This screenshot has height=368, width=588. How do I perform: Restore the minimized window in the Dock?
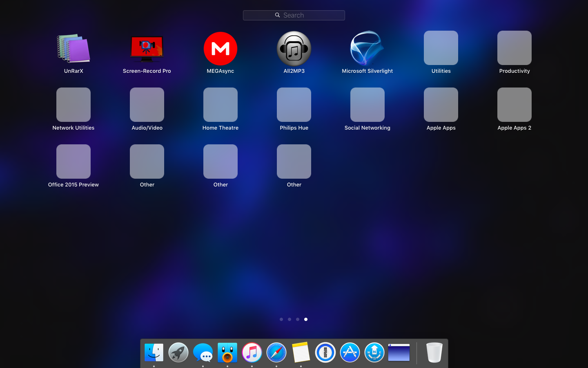[399, 352]
